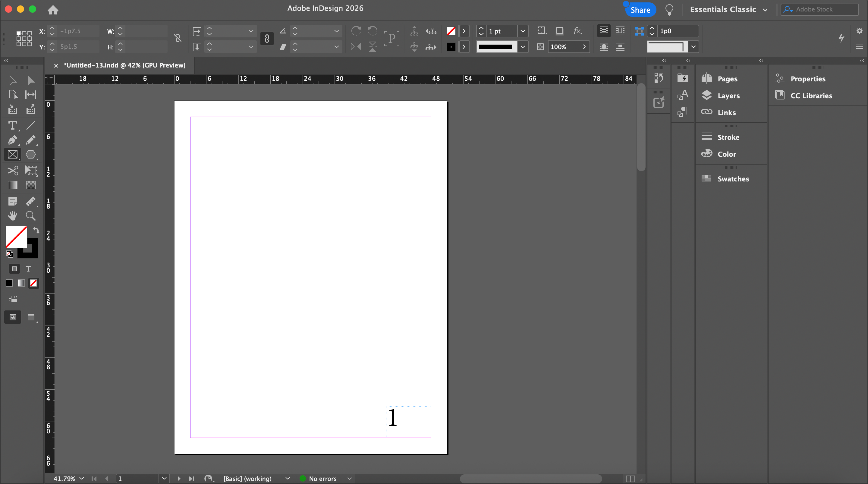Select the Line tool
The height and width of the screenshot is (484, 868).
pos(31,125)
